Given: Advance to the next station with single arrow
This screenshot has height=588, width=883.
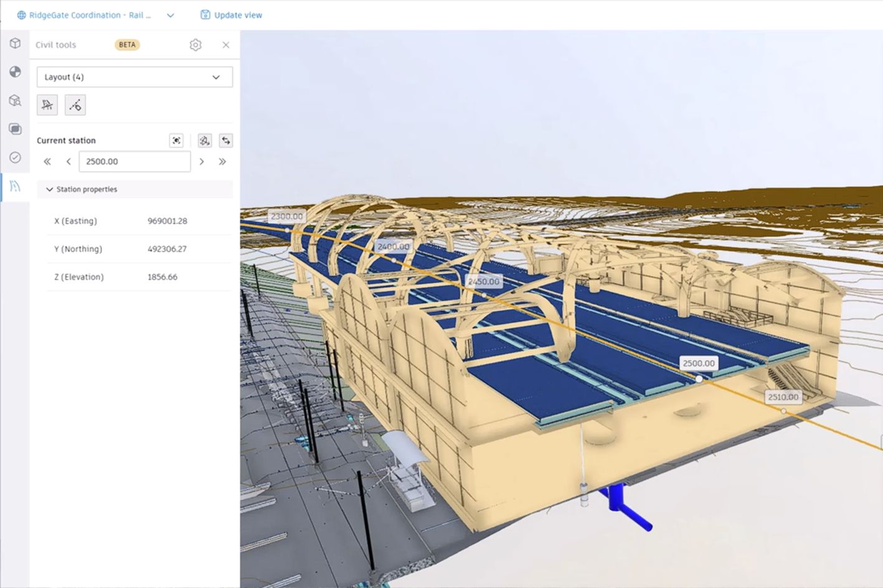Looking at the screenshot, I should 202,161.
